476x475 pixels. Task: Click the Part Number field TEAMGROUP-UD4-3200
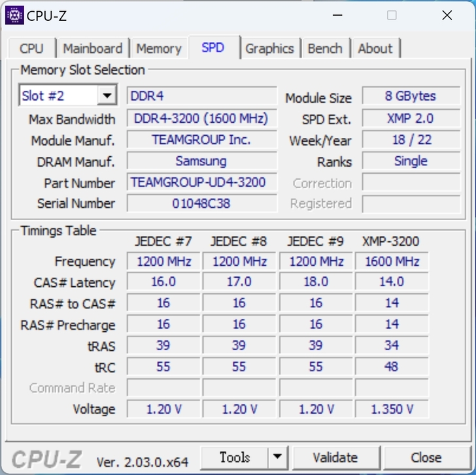[202, 182]
